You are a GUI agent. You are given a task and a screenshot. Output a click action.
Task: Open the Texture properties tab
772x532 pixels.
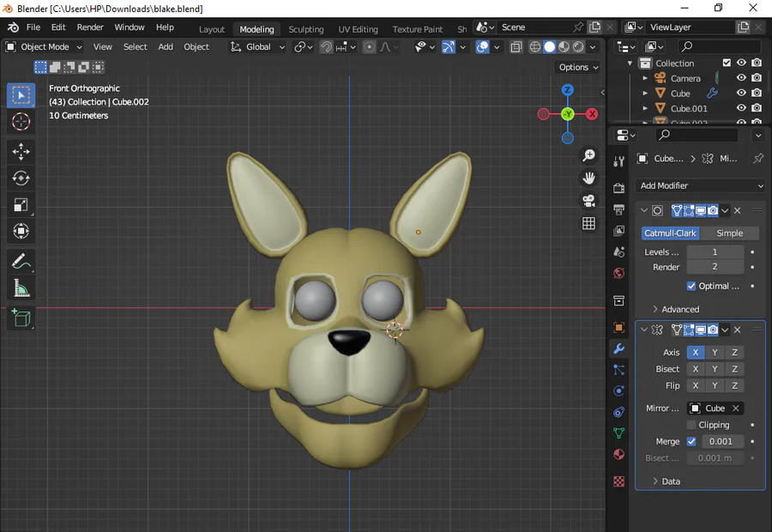tap(618, 481)
